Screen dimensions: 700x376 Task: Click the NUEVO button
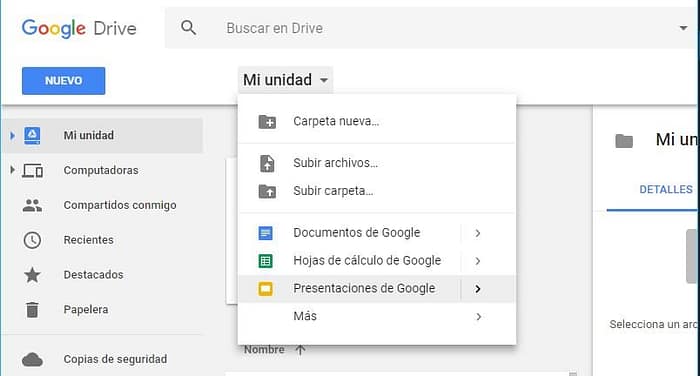[63, 81]
